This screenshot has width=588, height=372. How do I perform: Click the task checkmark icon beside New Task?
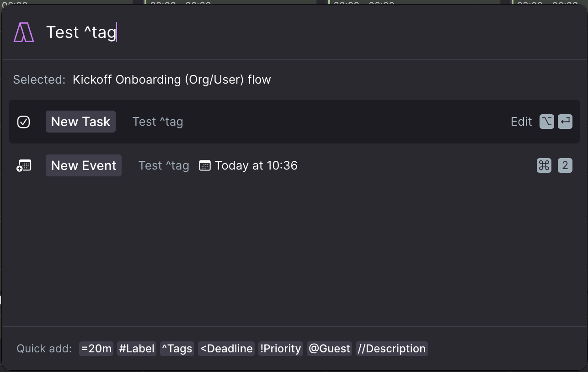(x=23, y=122)
